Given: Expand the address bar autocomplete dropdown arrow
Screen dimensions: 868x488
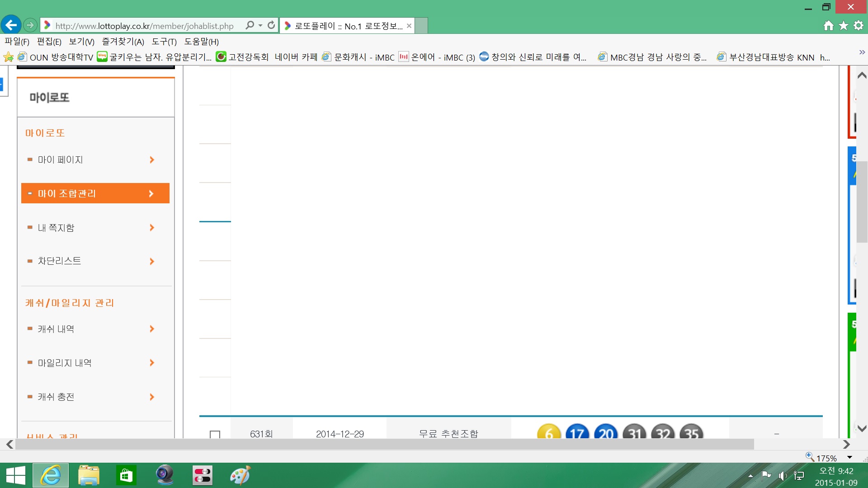Looking at the screenshot, I should coord(260,25).
